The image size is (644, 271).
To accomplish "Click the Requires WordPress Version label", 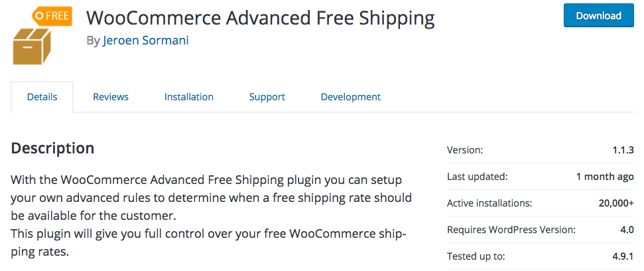I will (x=511, y=230).
